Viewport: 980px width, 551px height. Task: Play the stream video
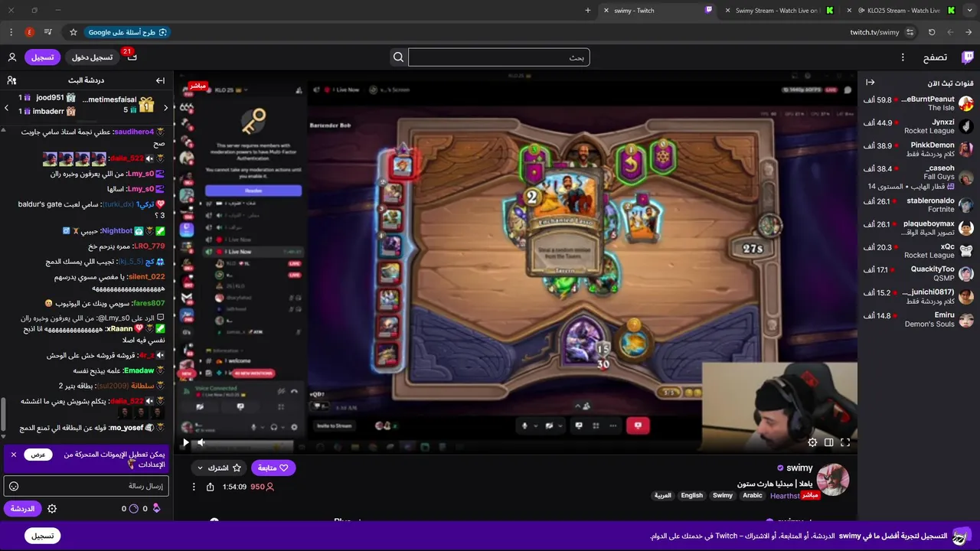(x=185, y=442)
